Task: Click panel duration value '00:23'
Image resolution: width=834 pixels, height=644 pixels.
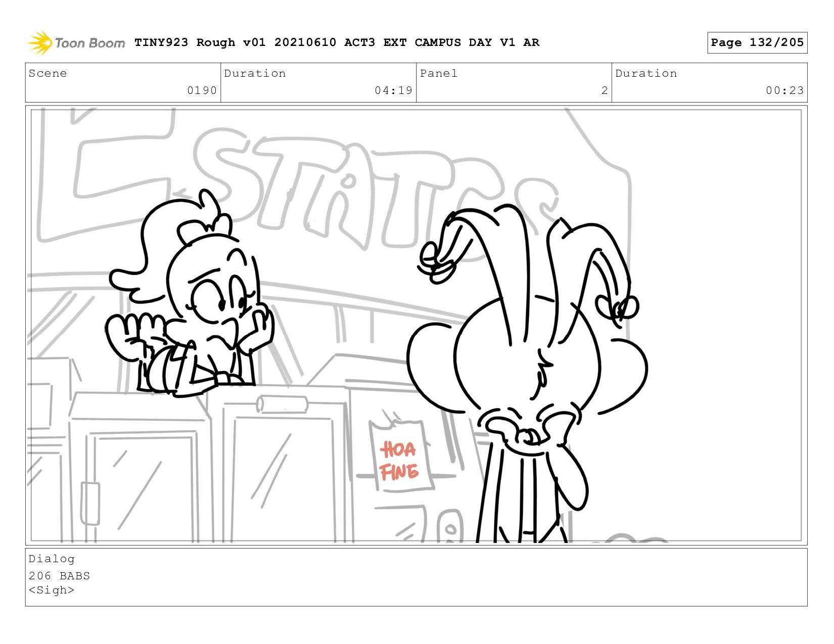Action: [x=784, y=90]
